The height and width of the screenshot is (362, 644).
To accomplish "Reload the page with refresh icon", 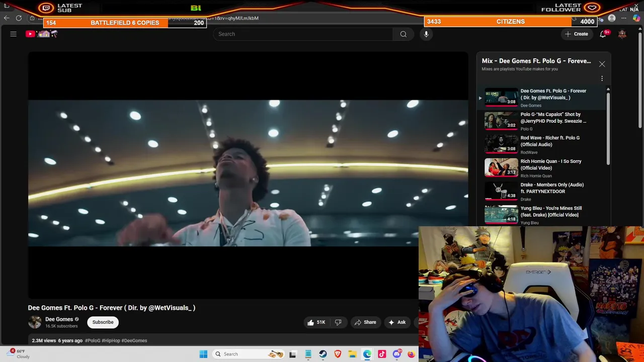I will tap(19, 18).
